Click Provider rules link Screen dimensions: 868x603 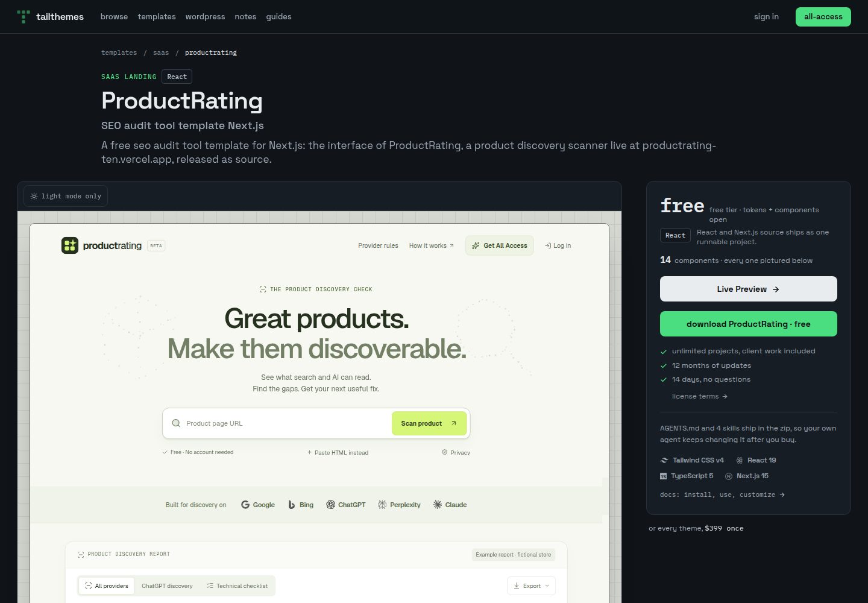378,245
